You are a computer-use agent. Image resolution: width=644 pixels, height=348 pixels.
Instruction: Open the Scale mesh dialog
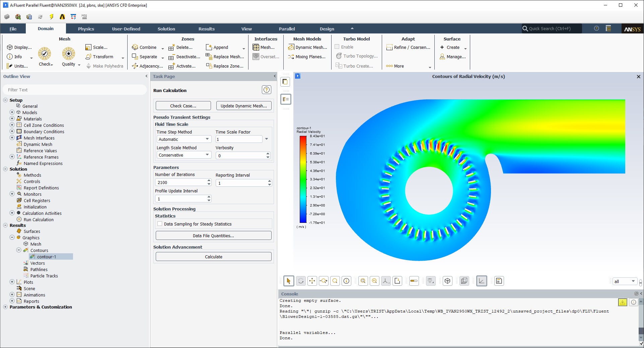tap(96, 47)
